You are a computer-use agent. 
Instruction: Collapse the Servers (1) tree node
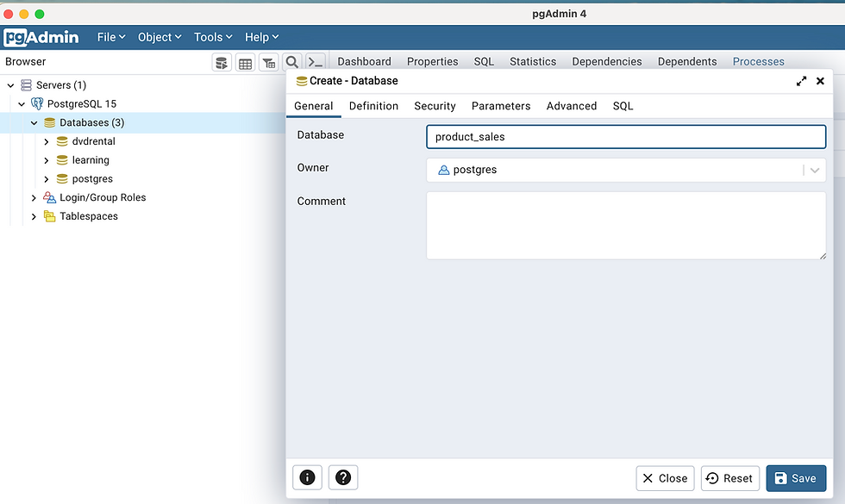(x=10, y=85)
